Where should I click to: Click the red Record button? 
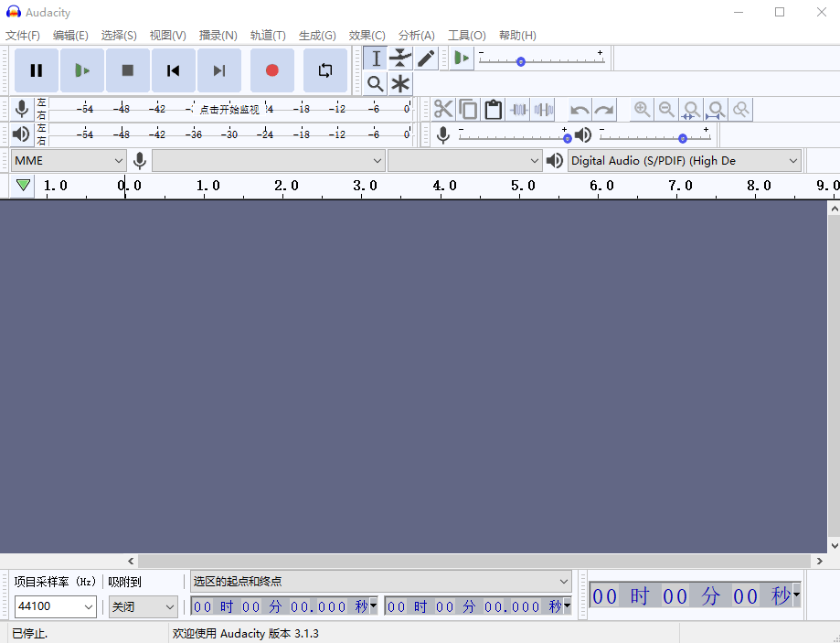(x=271, y=70)
